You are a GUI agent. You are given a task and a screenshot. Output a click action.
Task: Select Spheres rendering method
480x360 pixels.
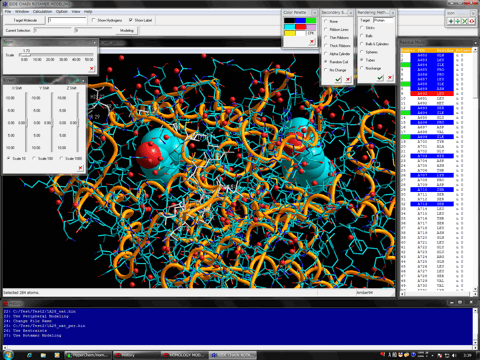[362, 52]
